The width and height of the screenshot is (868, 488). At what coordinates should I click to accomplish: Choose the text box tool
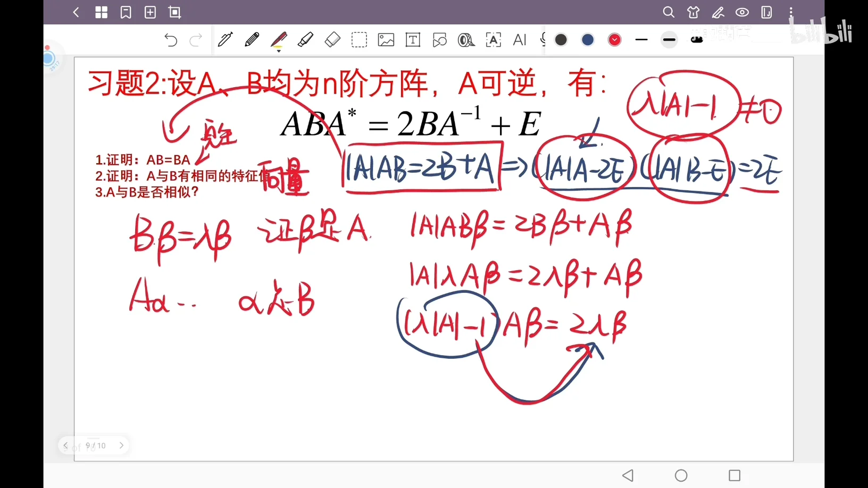413,40
